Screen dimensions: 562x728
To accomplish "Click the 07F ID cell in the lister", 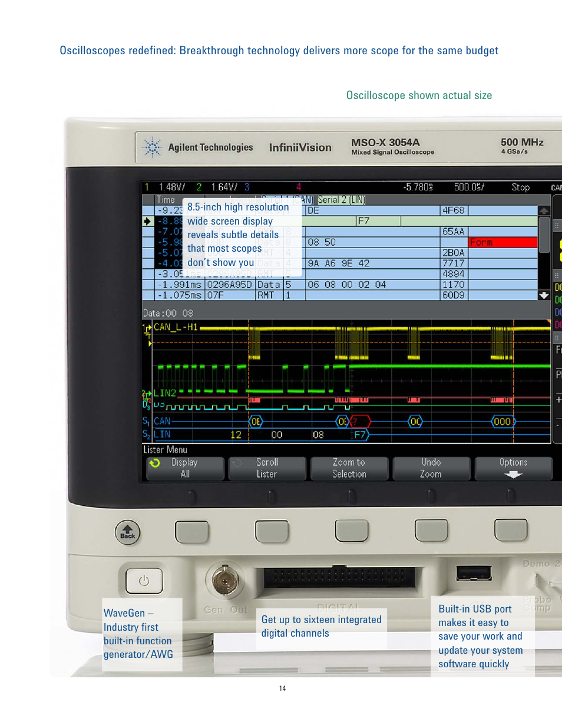I will point(230,295).
